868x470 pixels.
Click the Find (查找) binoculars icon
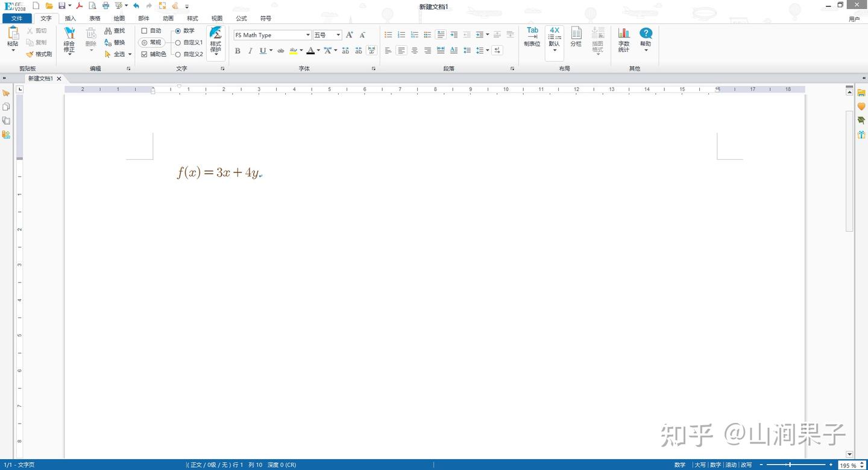[x=108, y=31]
